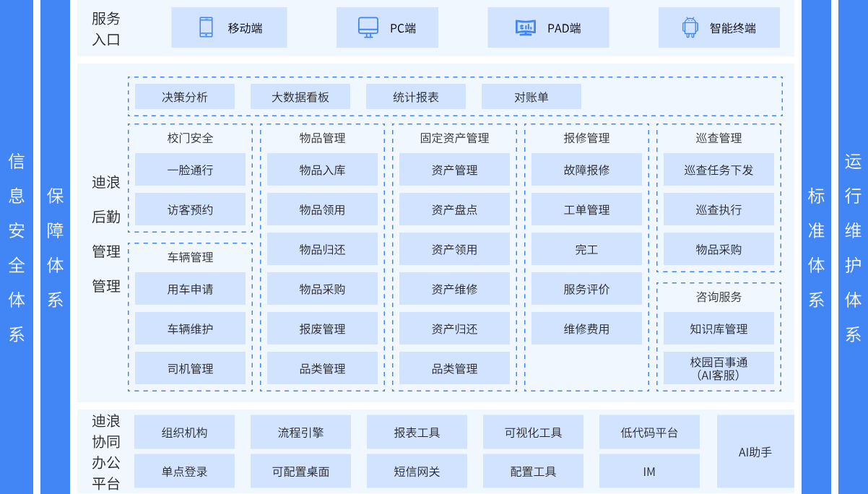Screen dimensions: 868x494
Task: Click the mobile phone icon beside 移动端
Action: (x=206, y=27)
